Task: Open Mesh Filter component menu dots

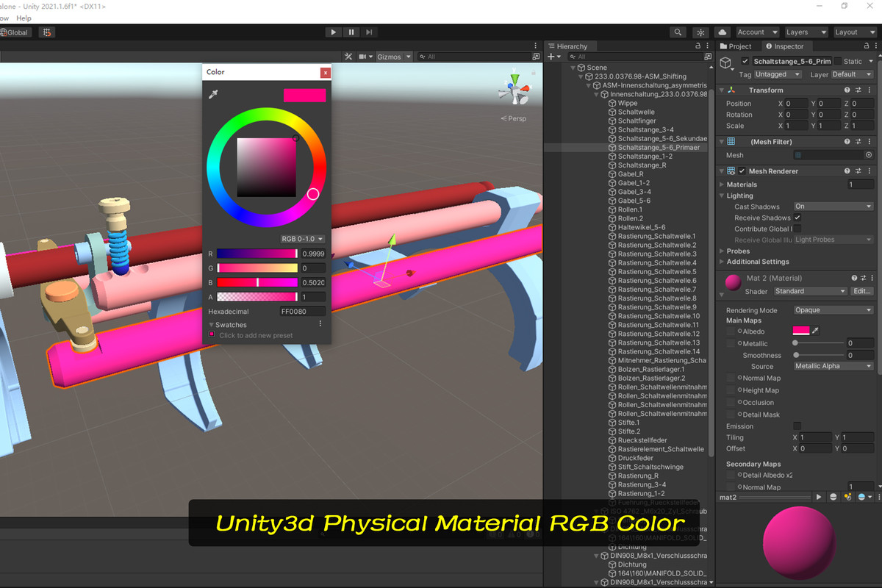Action: point(870,142)
